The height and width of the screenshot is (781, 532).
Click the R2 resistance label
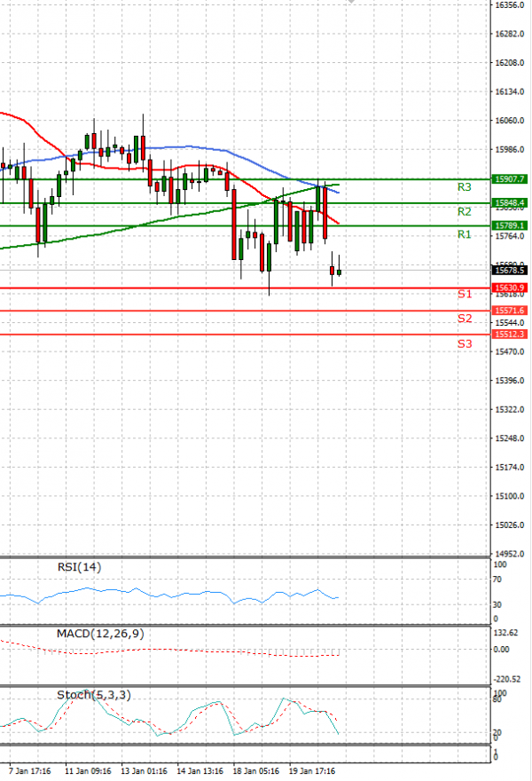pos(464,212)
